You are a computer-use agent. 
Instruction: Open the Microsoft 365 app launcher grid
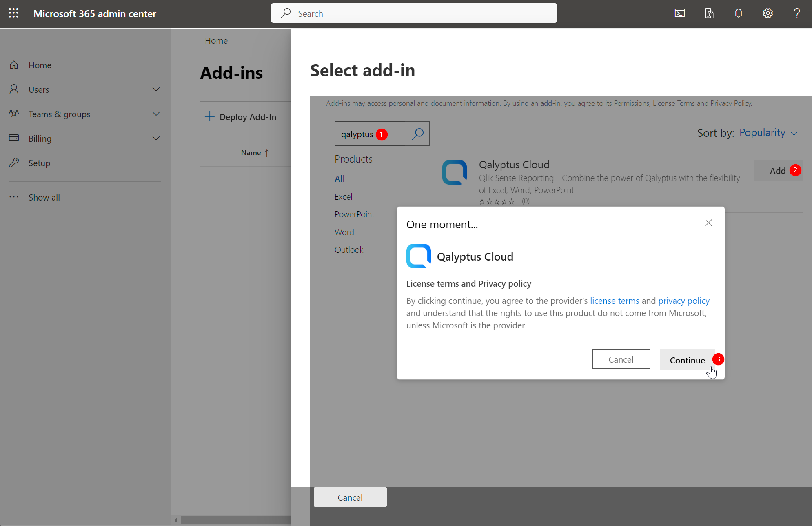[x=13, y=13]
